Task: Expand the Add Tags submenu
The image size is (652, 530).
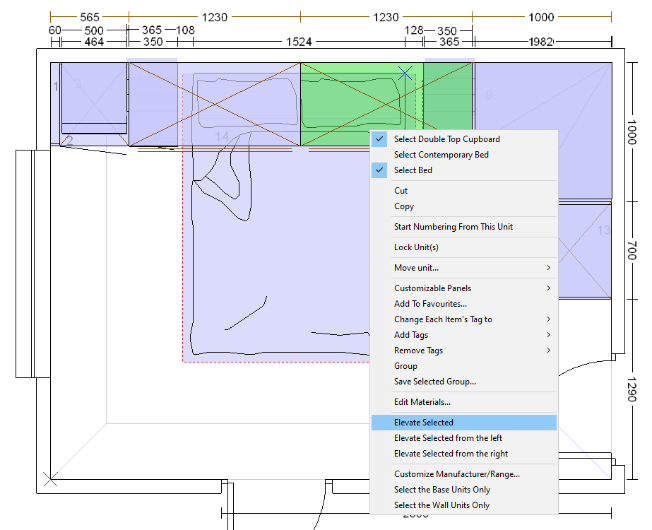Action: pyautogui.click(x=464, y=335)
